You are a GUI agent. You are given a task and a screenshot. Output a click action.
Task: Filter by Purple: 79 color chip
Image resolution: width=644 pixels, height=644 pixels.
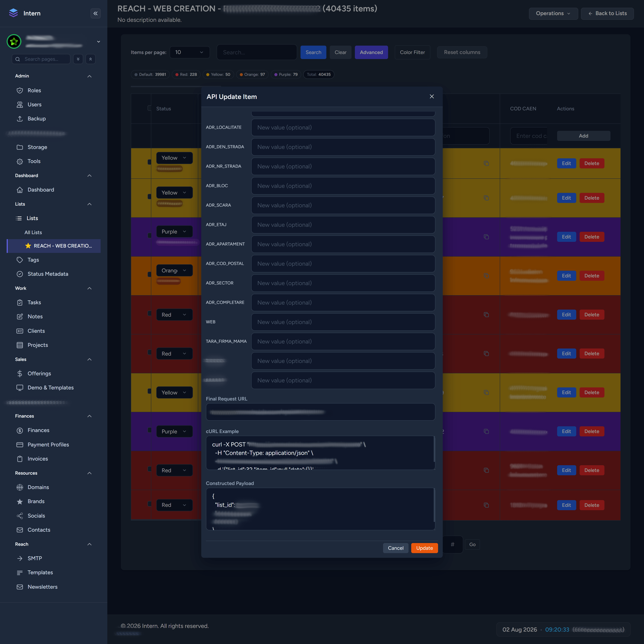point(286,74)
